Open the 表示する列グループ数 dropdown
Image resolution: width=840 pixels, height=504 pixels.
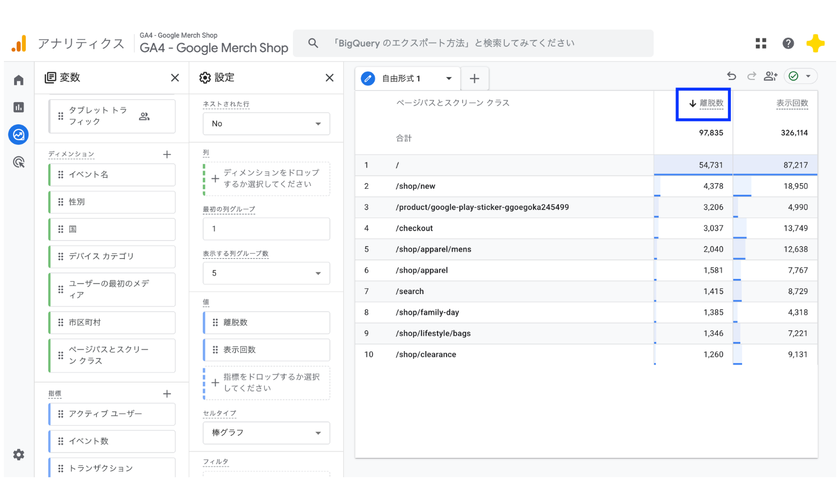tap(266, 273)
